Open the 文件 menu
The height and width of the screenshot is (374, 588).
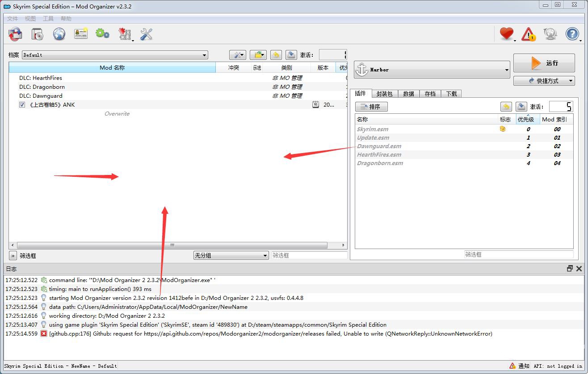coord(13,19)
